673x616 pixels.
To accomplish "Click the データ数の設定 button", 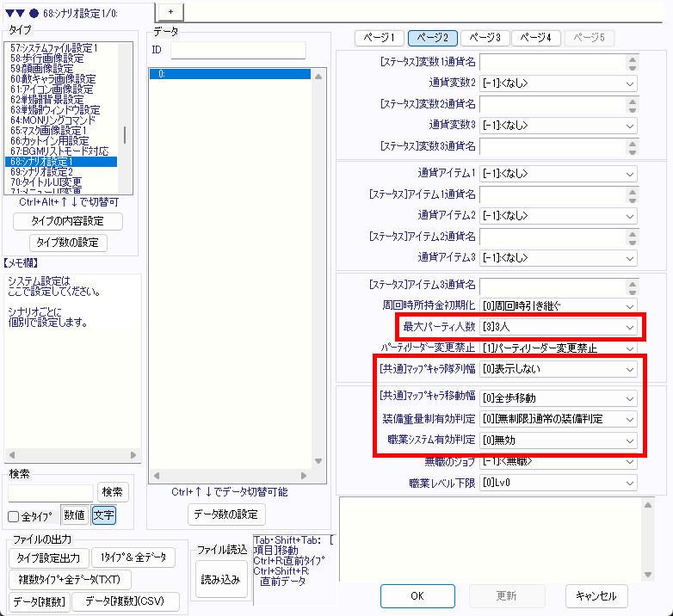I will point(226,514).
